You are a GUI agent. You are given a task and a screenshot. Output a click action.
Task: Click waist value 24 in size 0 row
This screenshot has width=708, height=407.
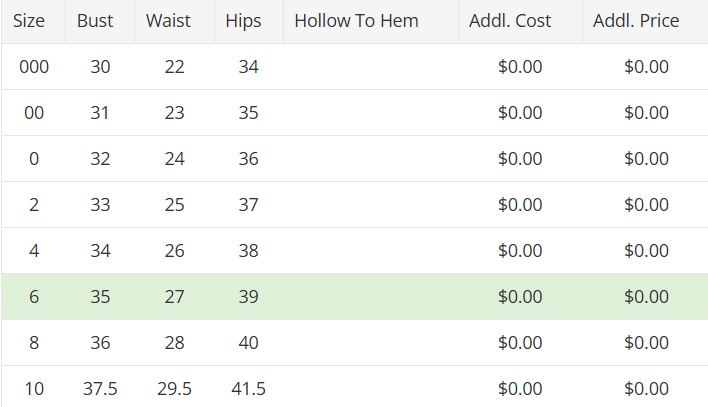pos(174,159)
